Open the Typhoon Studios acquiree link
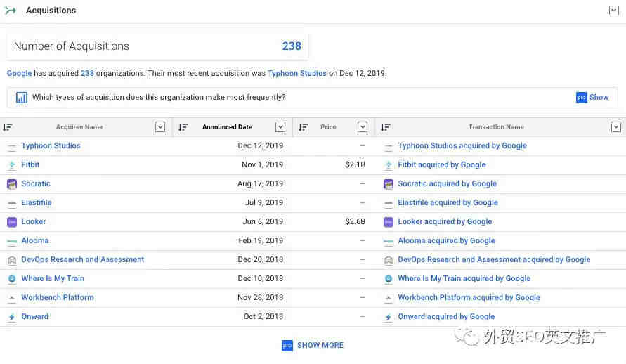The height and width of the screenshot is (364, 626). [51, 146]
